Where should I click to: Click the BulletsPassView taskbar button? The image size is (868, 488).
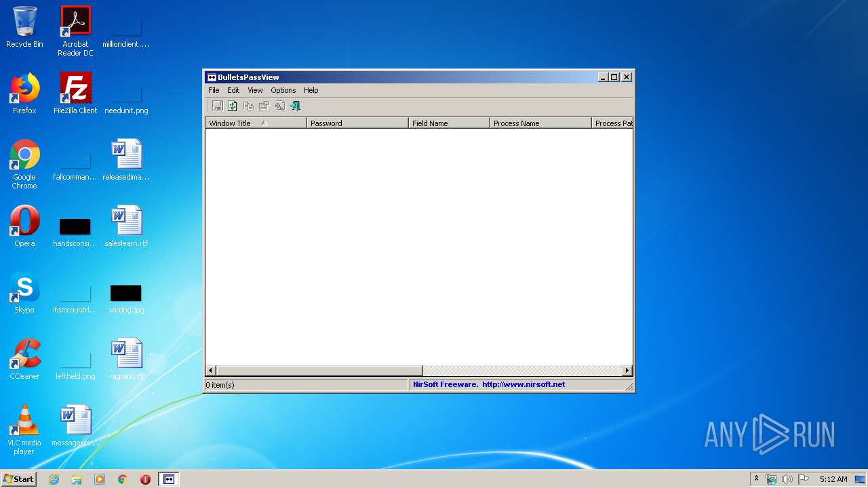(x=169, y=479)
